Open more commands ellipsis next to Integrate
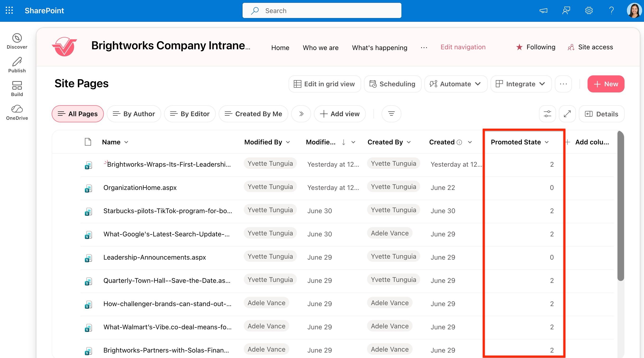 (x=563, y=84)
